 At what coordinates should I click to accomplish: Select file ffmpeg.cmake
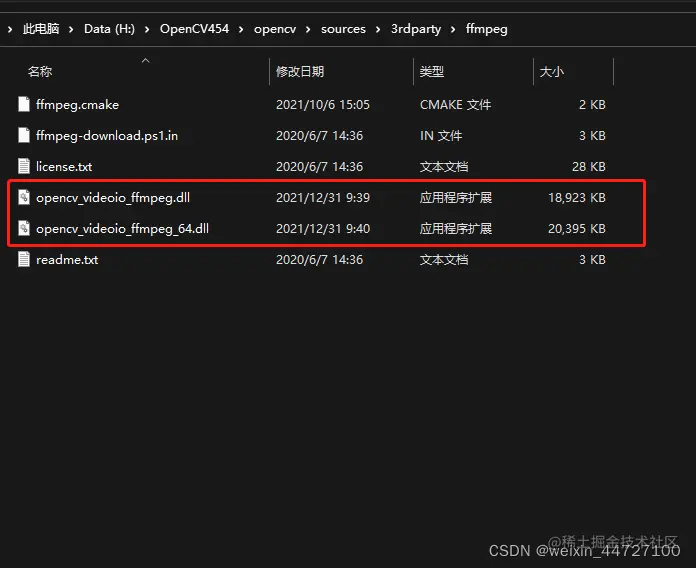pos(77,105)
